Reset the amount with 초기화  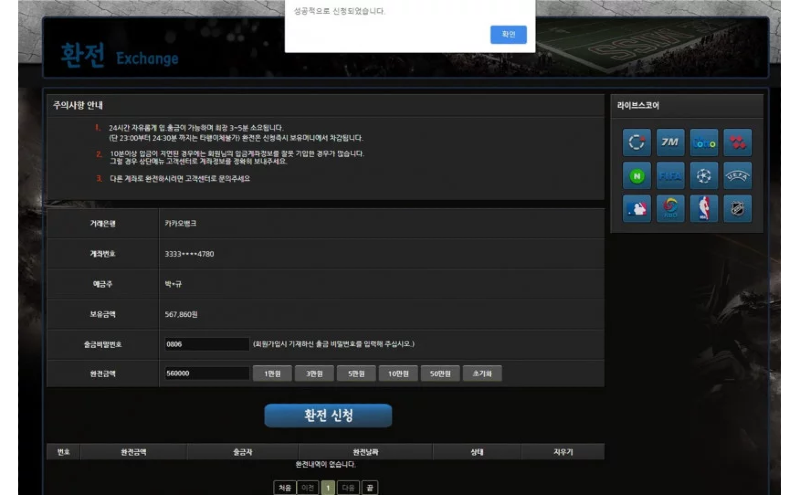(x=480, y=373)
